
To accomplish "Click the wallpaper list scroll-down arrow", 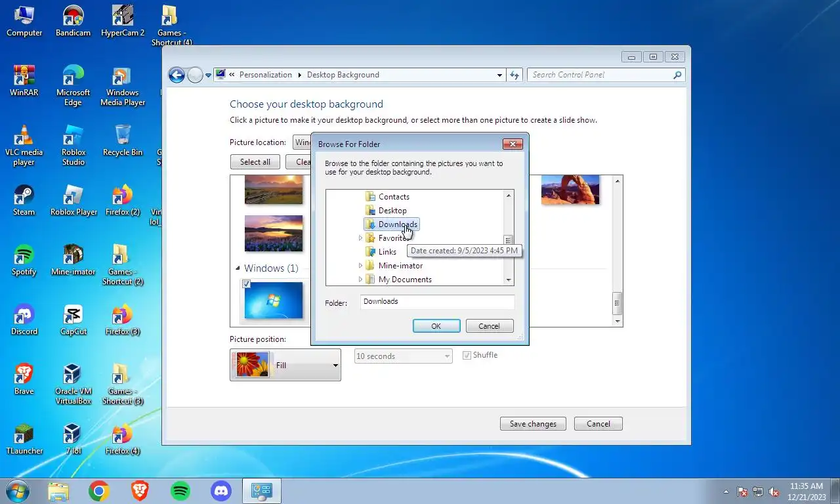I will coord(617,322).
